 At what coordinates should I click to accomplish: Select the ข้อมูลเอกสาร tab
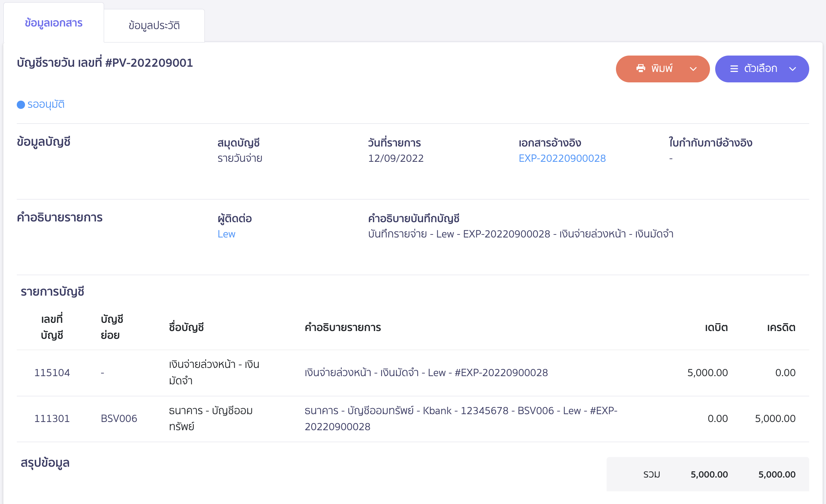tap(54, 23)
